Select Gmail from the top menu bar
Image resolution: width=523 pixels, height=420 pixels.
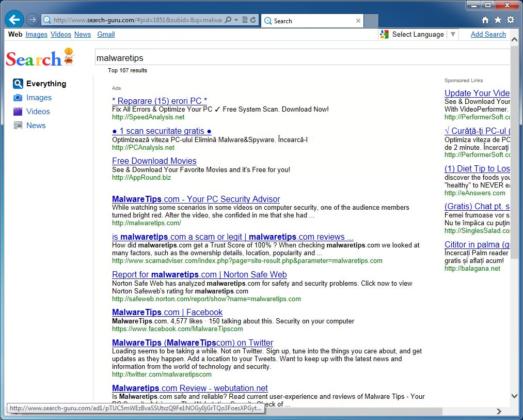coord(105,34)
